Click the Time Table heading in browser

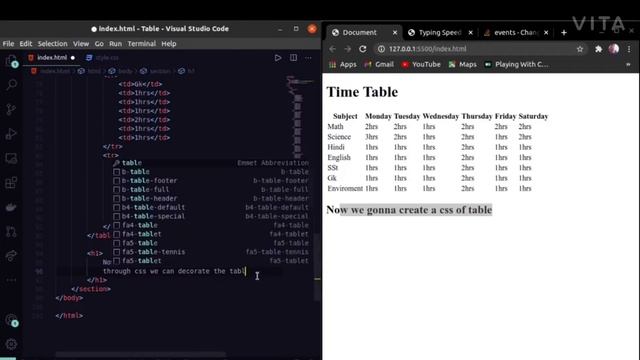(362, 92)
